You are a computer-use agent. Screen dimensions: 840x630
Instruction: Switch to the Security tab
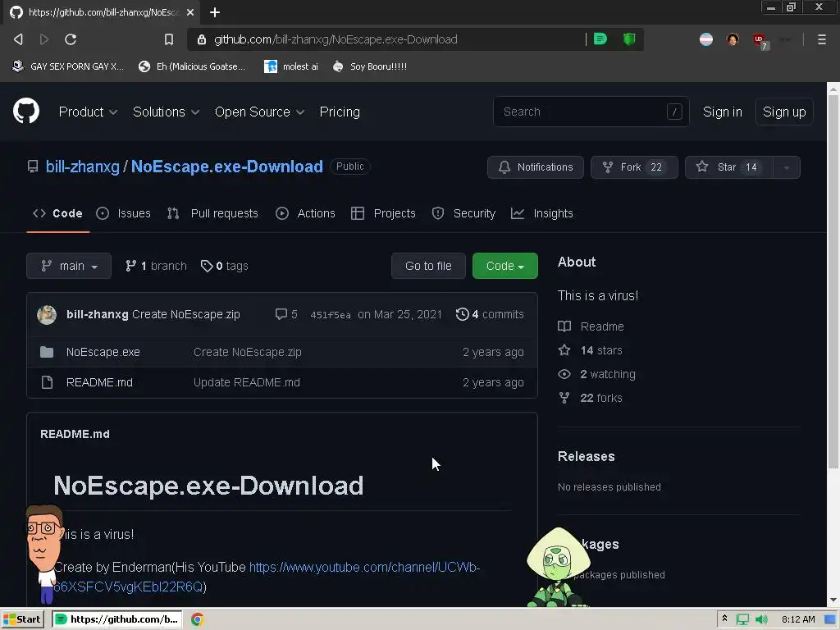pos(464,213)
